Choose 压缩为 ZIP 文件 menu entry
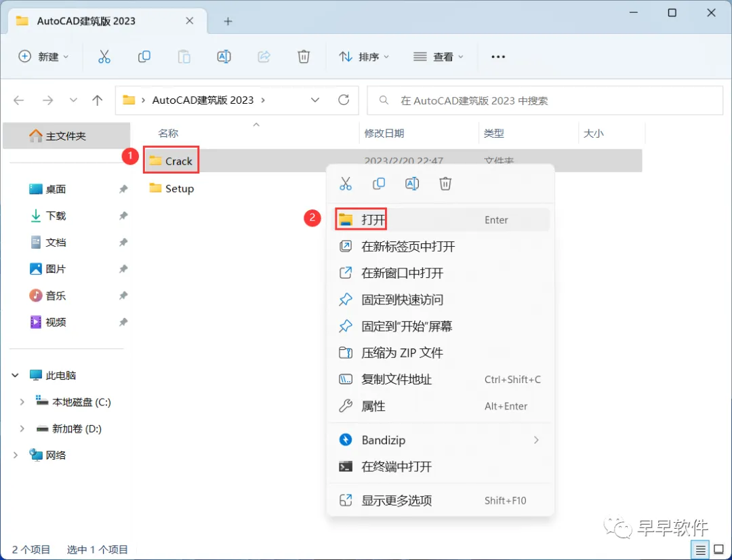Screen dimensions: 732x560 point(441,353)
